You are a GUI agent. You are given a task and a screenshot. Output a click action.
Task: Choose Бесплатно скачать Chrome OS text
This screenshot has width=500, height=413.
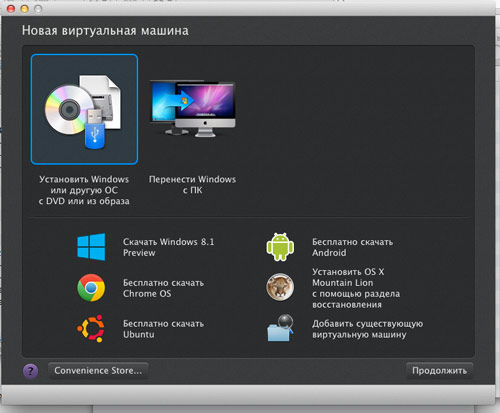point(163,288)
